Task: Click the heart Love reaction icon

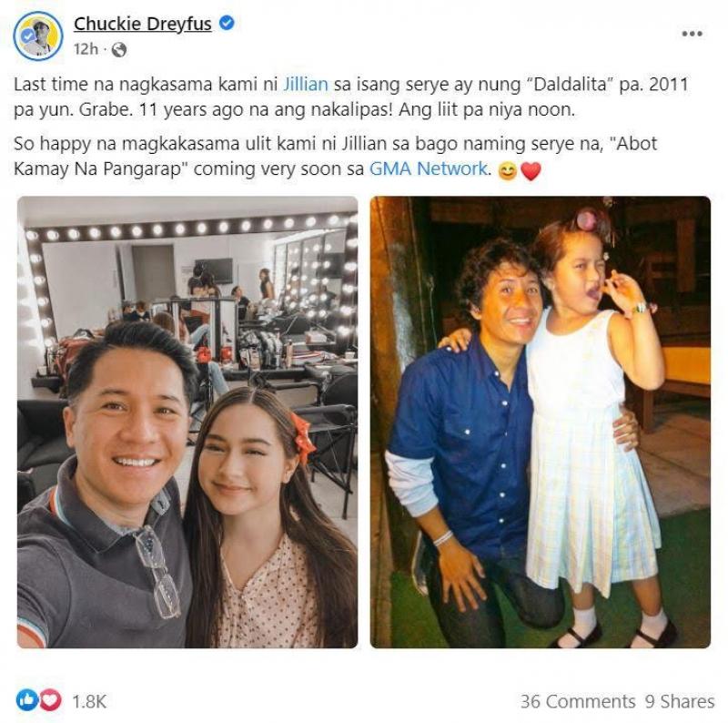Action: click(50, 699)
